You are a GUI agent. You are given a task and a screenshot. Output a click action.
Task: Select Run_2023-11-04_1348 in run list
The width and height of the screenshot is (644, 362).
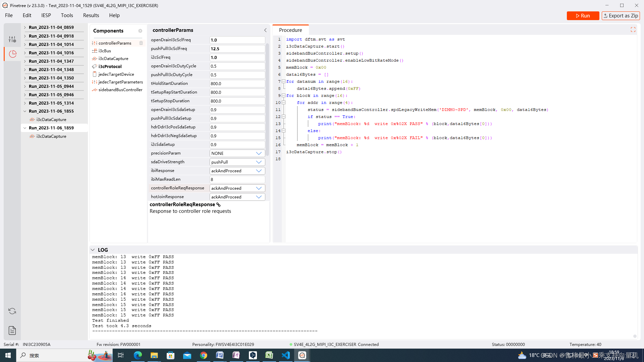tap(51, 69)
